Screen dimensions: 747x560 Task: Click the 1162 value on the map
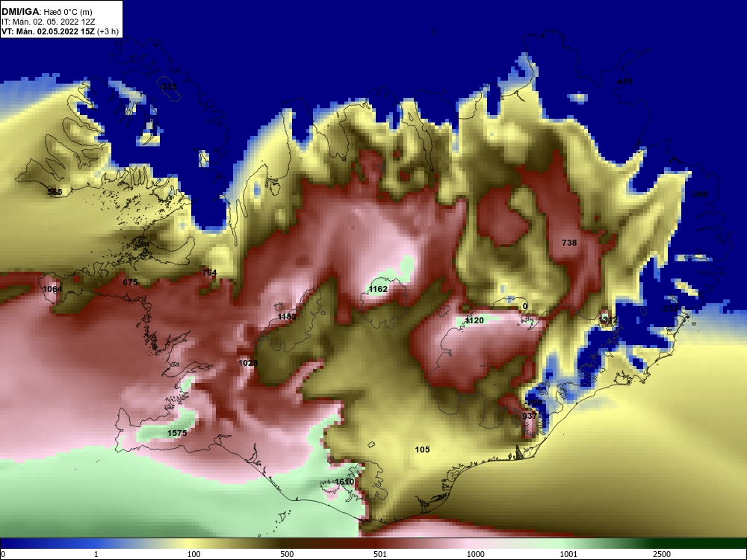378,289
